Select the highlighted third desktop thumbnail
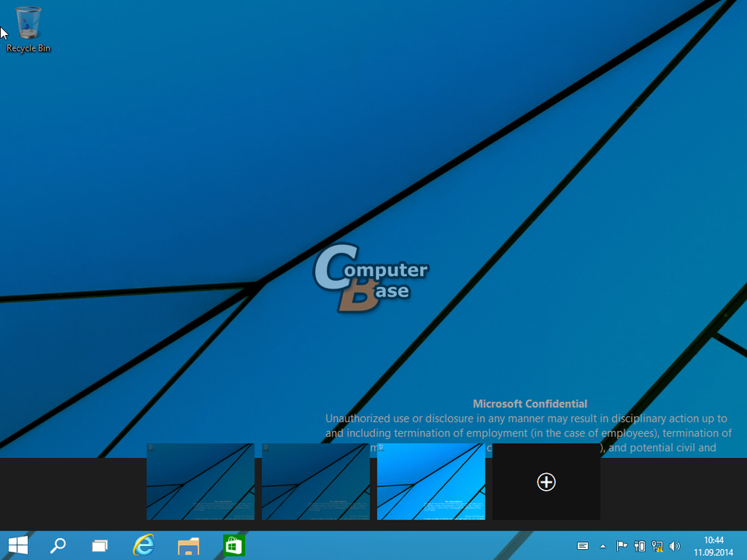747x560 pixels. click(431, 481)
